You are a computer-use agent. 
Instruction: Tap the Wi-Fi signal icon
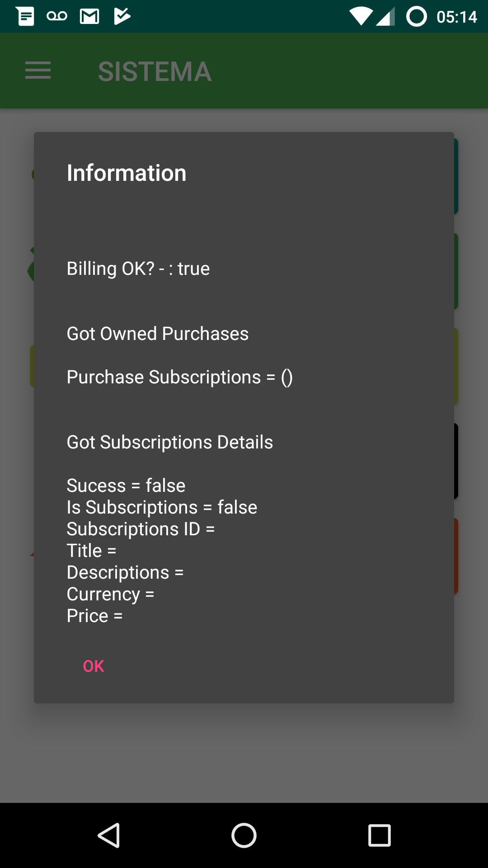[361, 17]
